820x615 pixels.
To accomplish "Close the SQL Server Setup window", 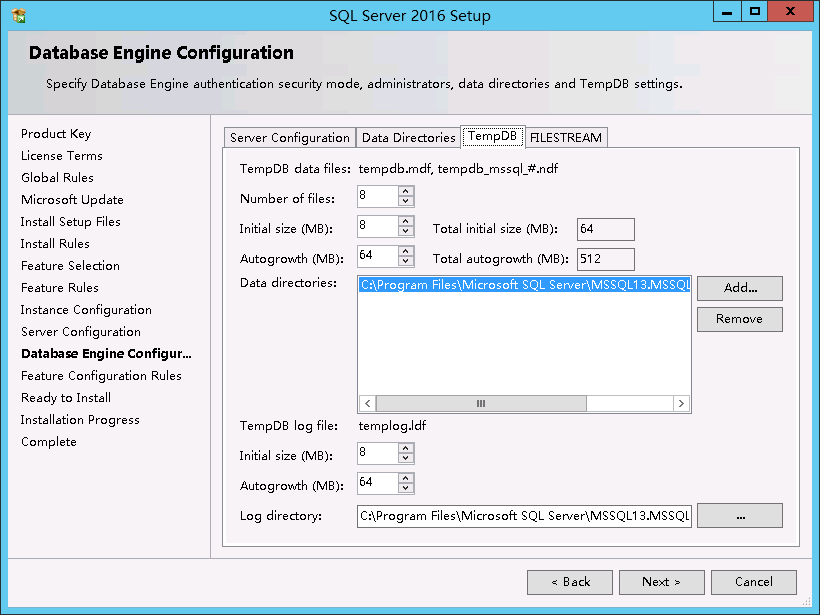I will (790, 12).
